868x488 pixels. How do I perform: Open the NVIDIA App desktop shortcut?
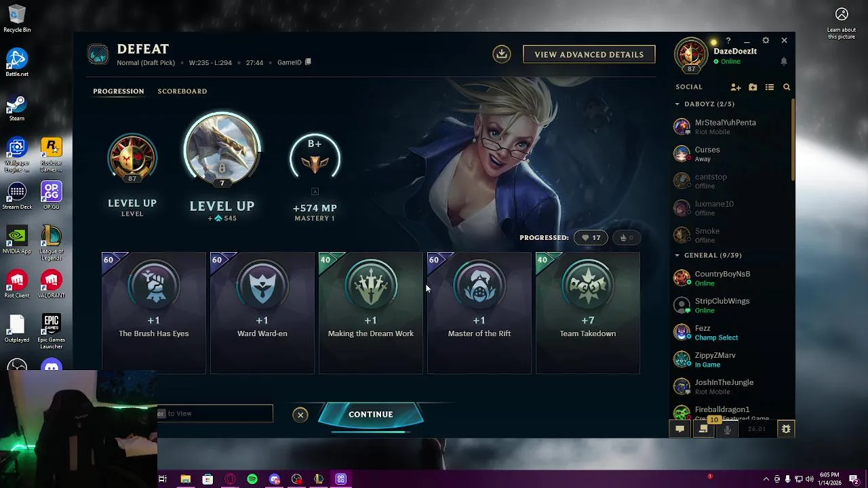pos(17,241)
